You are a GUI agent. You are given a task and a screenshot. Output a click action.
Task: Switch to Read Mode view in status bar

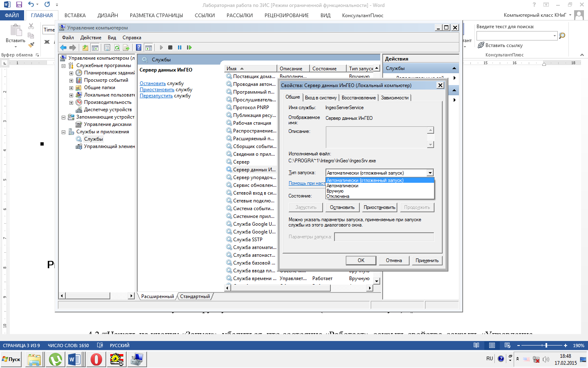pyautogui.click(x=476, y=346)
